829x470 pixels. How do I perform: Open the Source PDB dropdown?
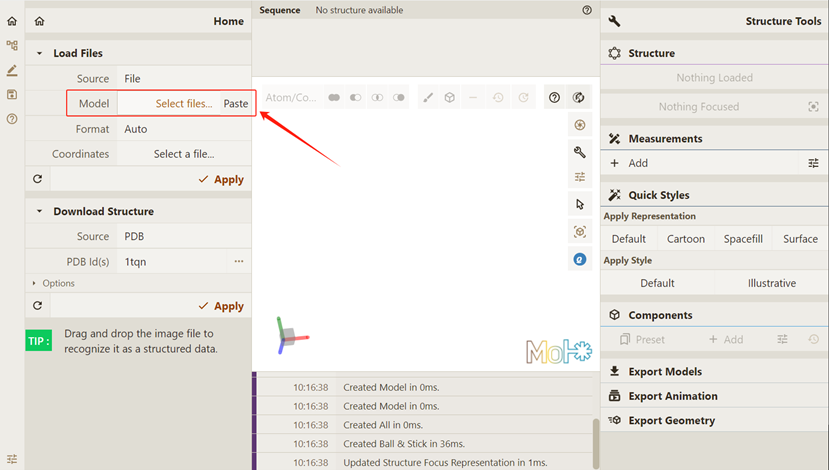pos(183,237)
